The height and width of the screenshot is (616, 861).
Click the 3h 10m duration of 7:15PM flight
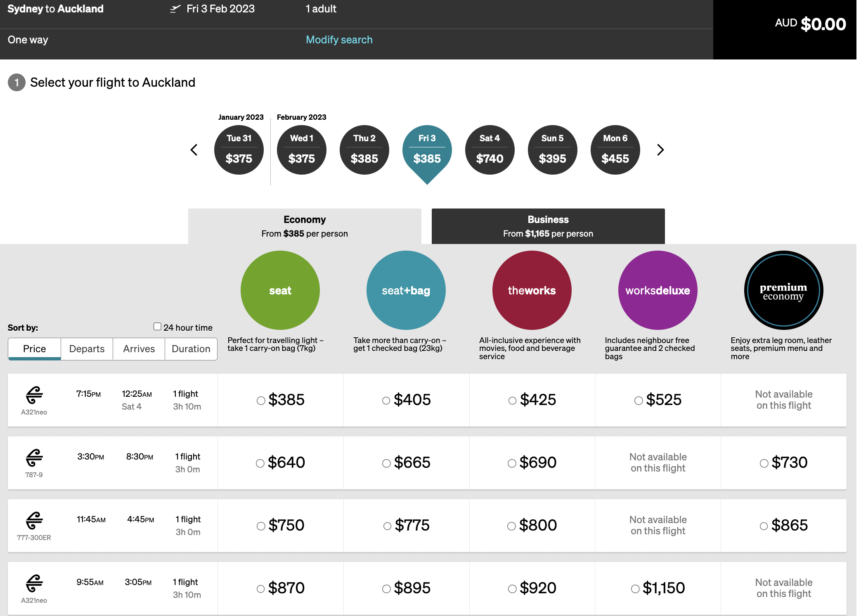coord(187,407)
